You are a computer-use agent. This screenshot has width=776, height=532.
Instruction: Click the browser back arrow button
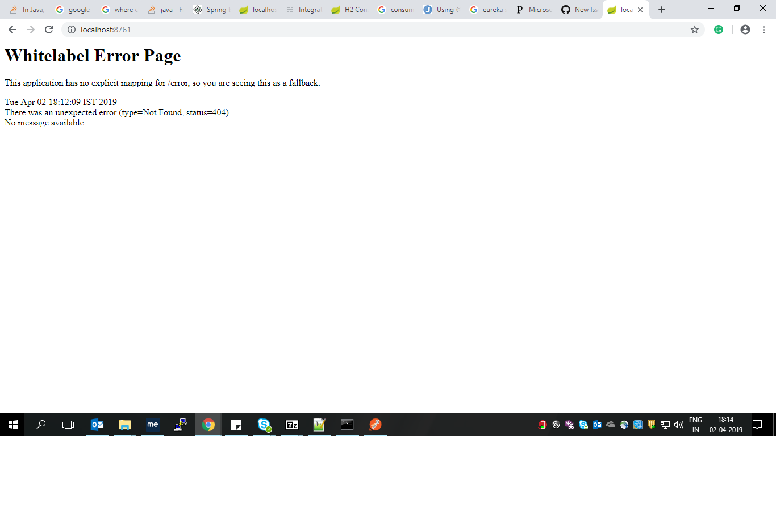pyautogui.click(x=12, y=30)
